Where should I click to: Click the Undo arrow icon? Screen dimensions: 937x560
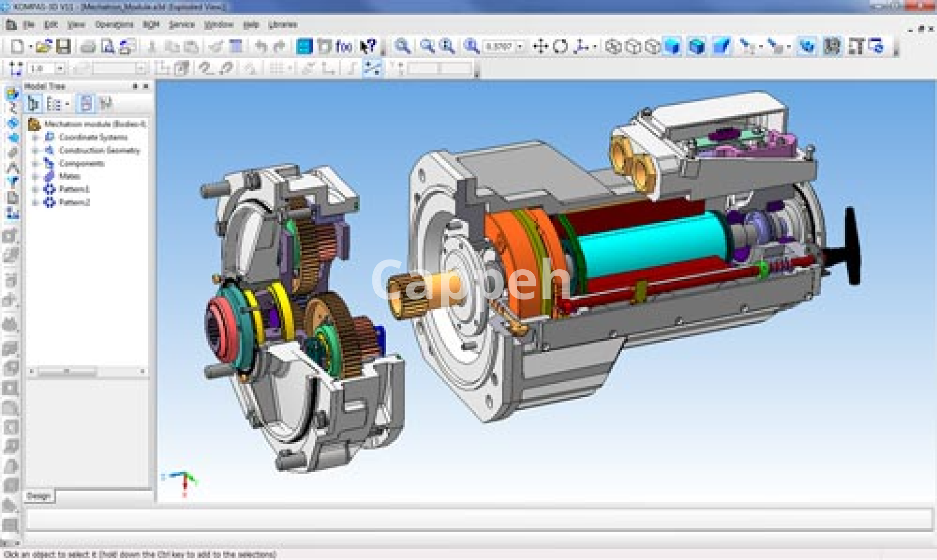click(x=261, y=47)
